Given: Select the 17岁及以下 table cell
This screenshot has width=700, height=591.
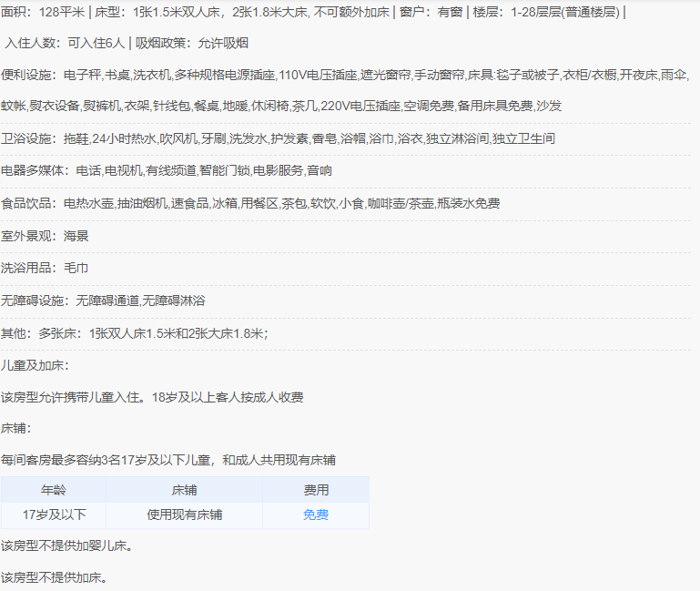Looking at the screenshot, I should coord(54,515).
